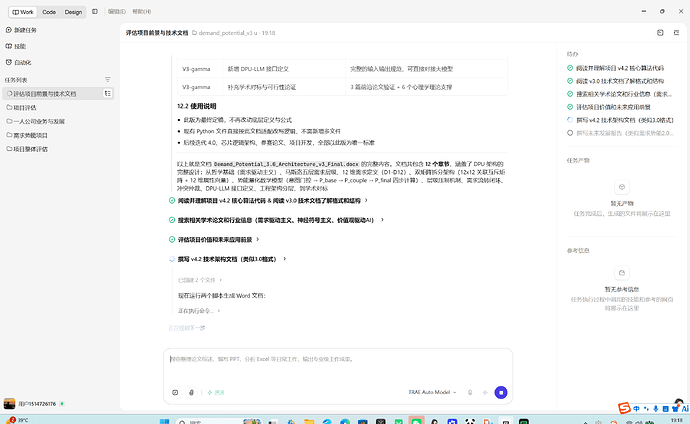
Task: Click the first square icon in the input toolbar
Action: pyautogui.click(x=175, y=392)
